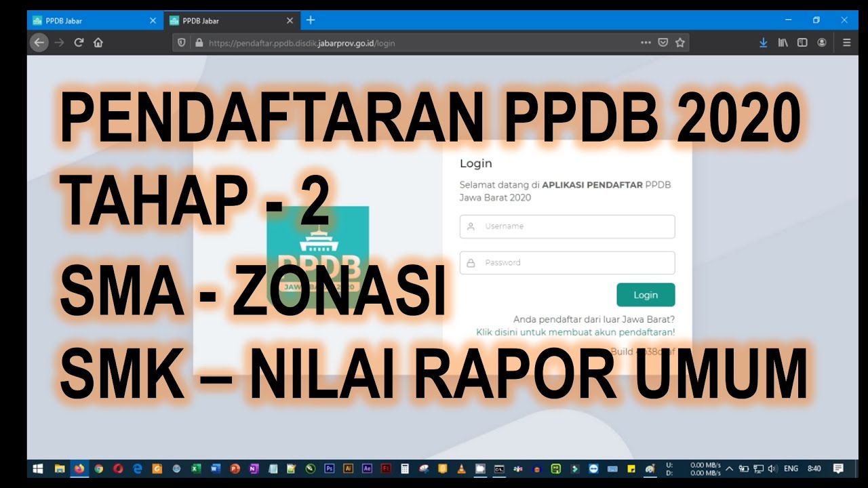Reload the page with the refresh icon
The width and height of the screenshot is (868, 488).
pos(79,42)
